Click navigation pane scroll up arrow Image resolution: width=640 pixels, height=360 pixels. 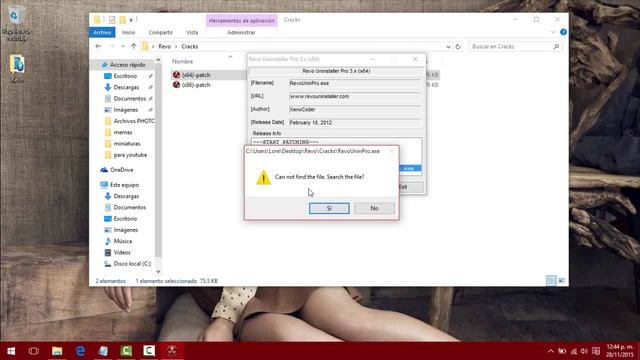pyautogui.click(x=158, y=60)
